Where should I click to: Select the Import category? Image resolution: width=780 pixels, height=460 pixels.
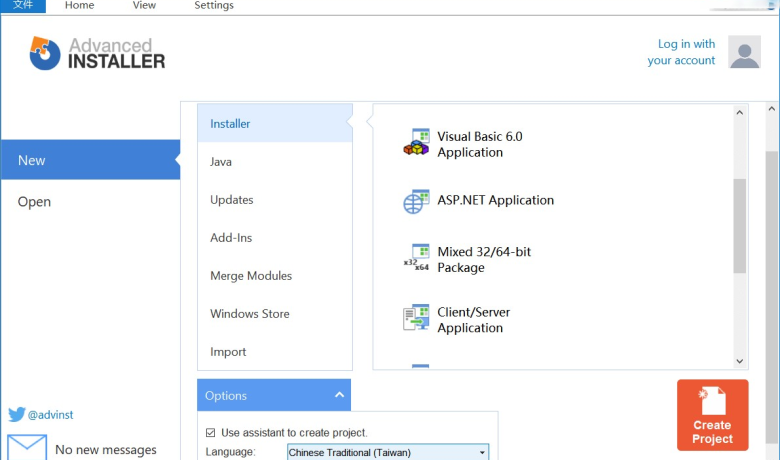[x=275, y=352]
